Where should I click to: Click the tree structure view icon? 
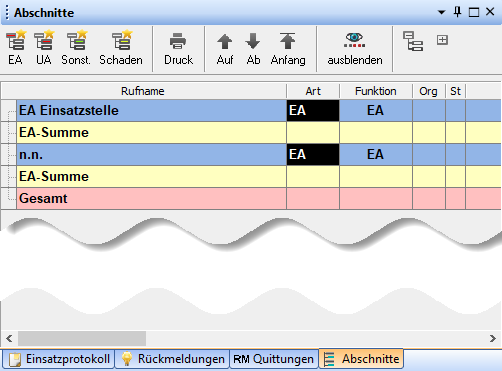click(x=413, y=41)
